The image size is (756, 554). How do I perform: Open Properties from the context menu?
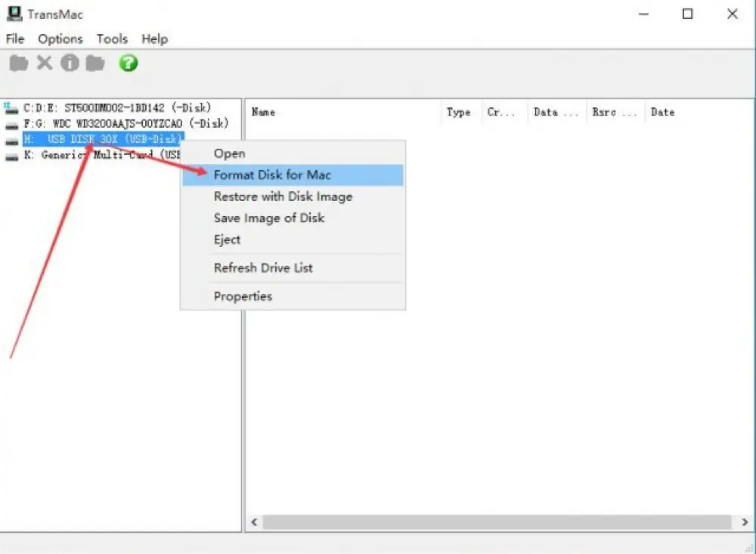click(293, 296)
